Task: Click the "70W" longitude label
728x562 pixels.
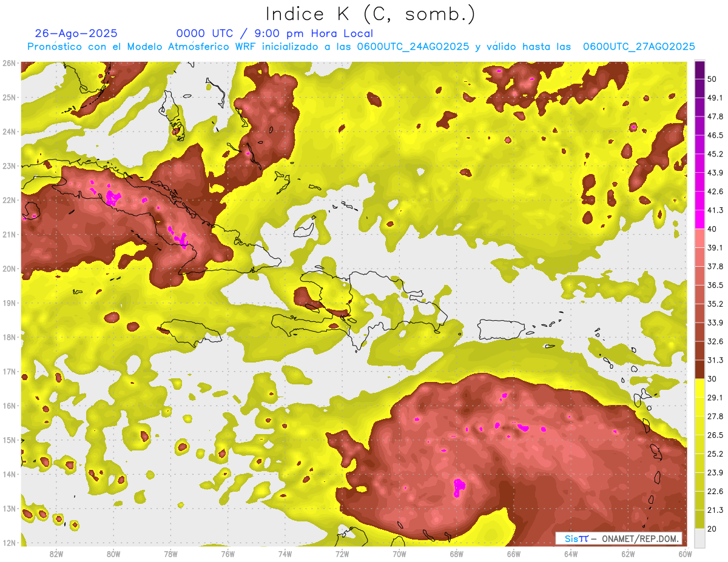Action: click(399, 554)
